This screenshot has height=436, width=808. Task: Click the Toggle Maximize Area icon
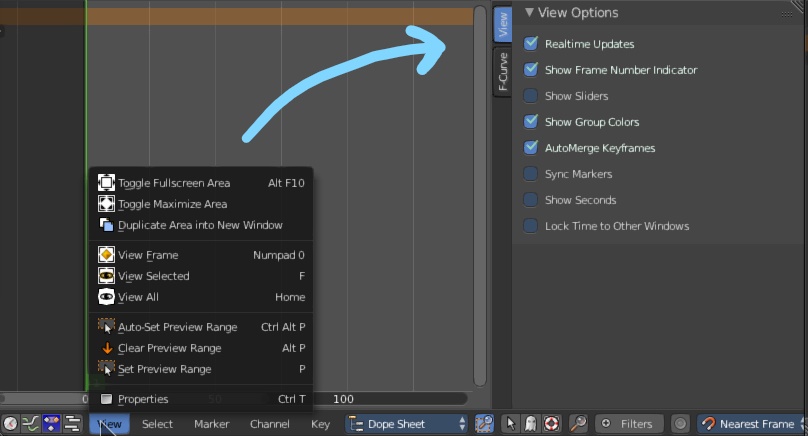[x=106, y=204]
